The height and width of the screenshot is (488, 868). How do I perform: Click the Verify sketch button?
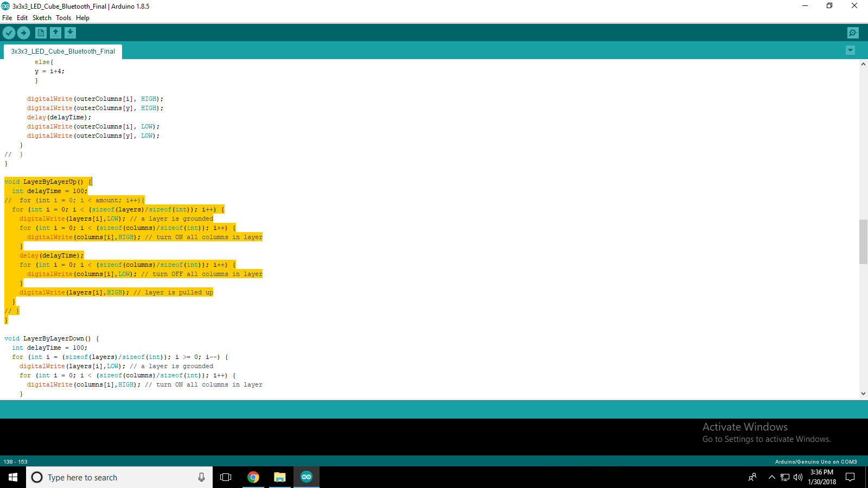[x=9, y=33]
